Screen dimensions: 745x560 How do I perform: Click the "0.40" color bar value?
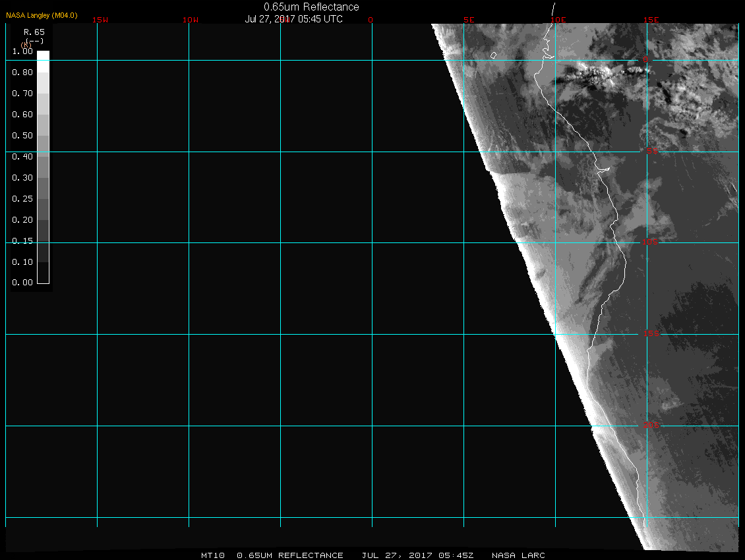[x=22, y=156]
